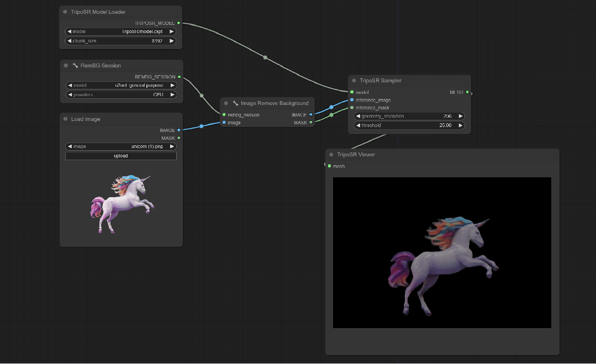Click the link midpoint on the TRIPOSR_MODEL wire

(265, 58)
